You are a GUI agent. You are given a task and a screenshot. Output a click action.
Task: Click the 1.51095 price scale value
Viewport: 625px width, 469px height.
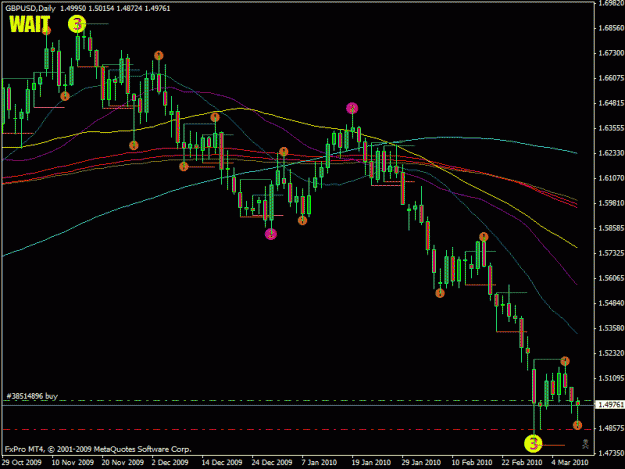611,378
